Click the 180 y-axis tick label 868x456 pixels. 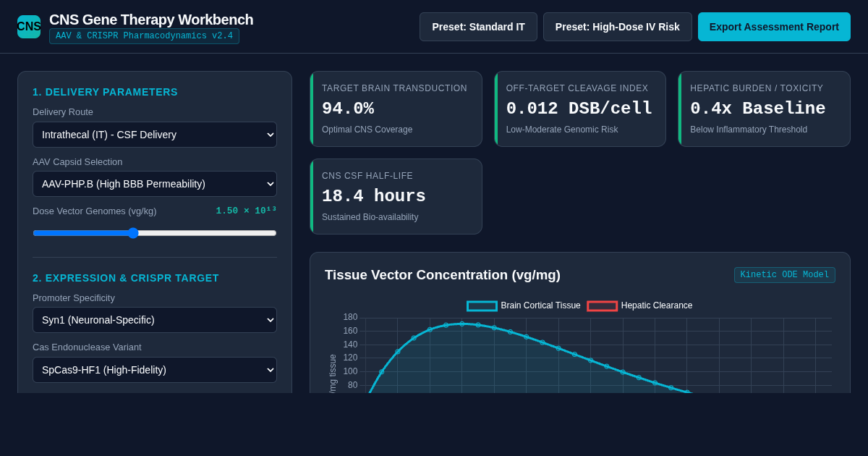[x=350, y=317]
